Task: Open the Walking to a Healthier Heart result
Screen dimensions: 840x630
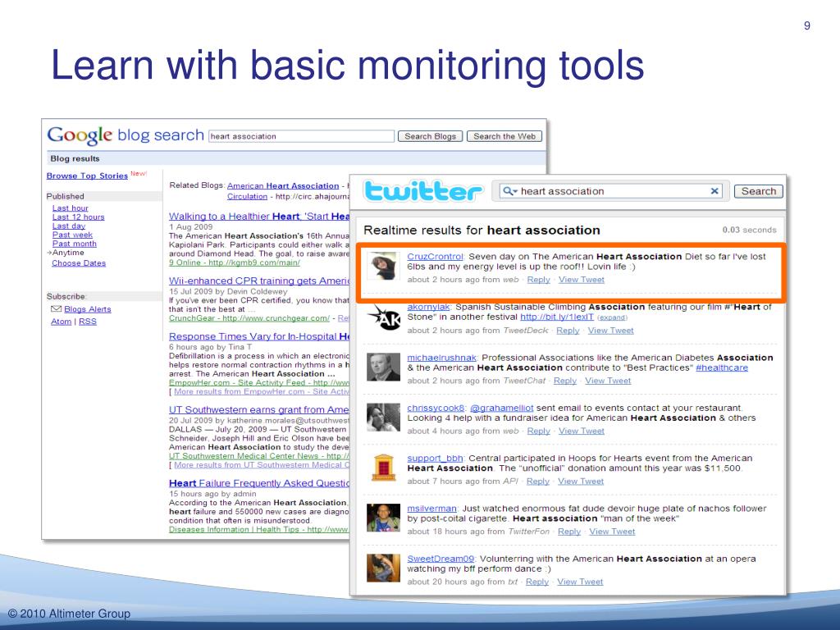Action: 259,217
